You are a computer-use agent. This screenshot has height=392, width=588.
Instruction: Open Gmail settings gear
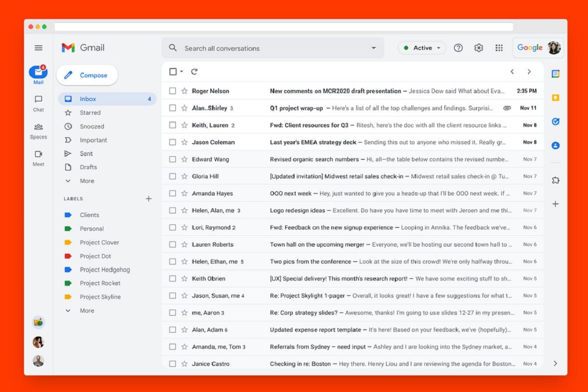click(x=479, y=48)
